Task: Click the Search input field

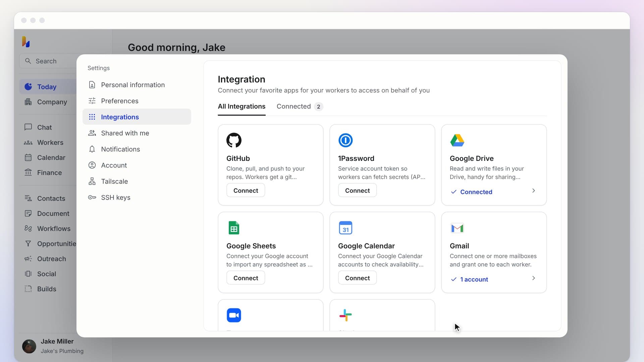Action: pos(49,61)
